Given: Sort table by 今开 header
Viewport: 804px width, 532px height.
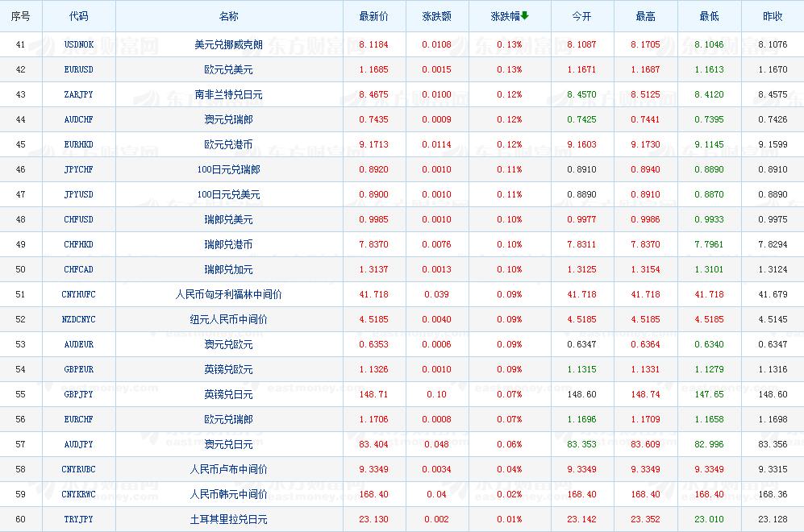Looking at the screenshot, I should pyautogui.click(x=582, y=16).
